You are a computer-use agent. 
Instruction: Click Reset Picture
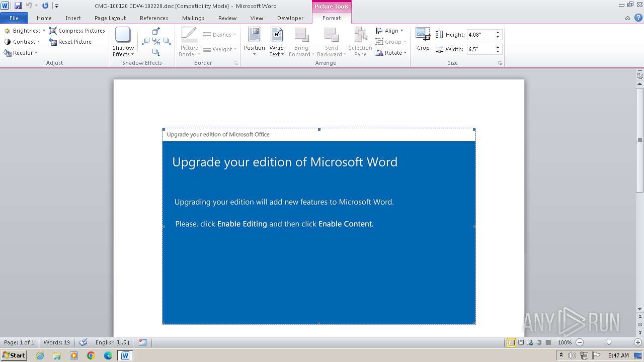(x=70, y=42)
